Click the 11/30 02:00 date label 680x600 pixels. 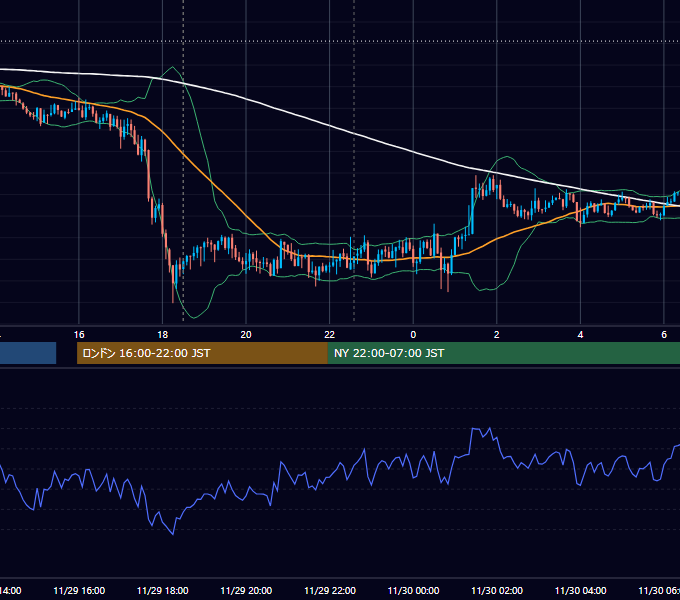pos(497,590)
